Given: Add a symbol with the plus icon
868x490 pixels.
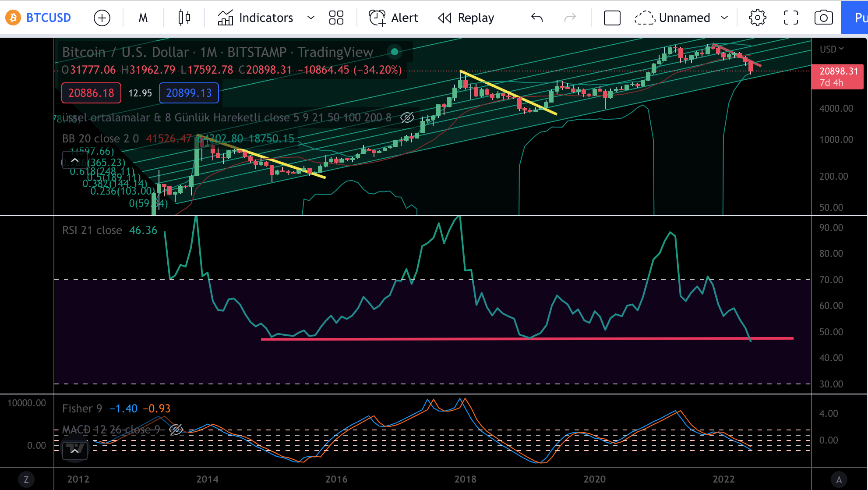Looking at the screenshot, I should click(102, 18).
